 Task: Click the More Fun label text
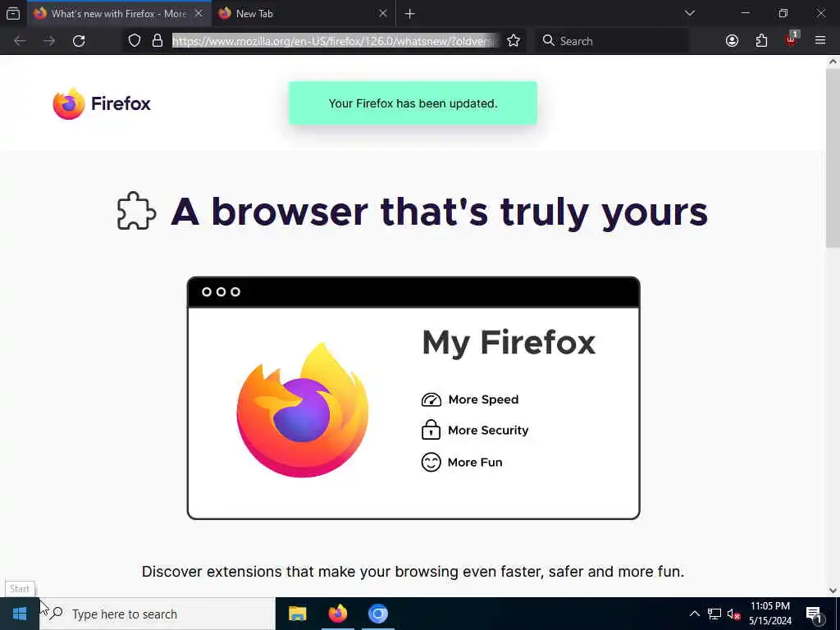click(475, 463)
